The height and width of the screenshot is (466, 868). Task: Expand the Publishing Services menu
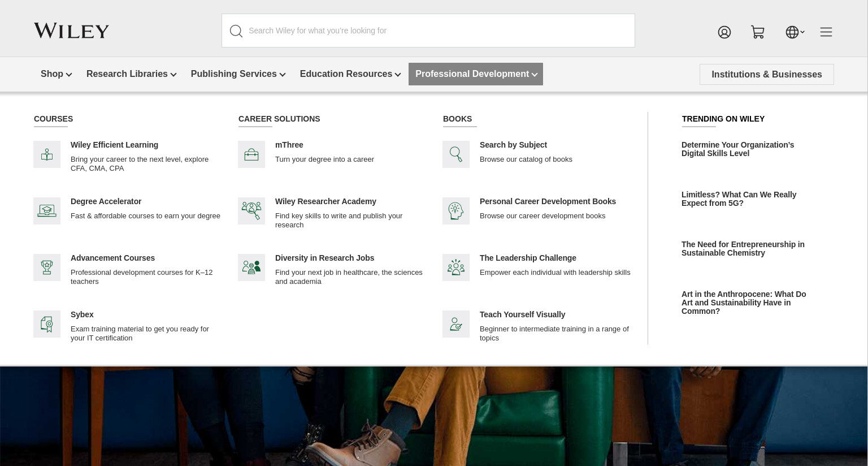coord(238,74)
